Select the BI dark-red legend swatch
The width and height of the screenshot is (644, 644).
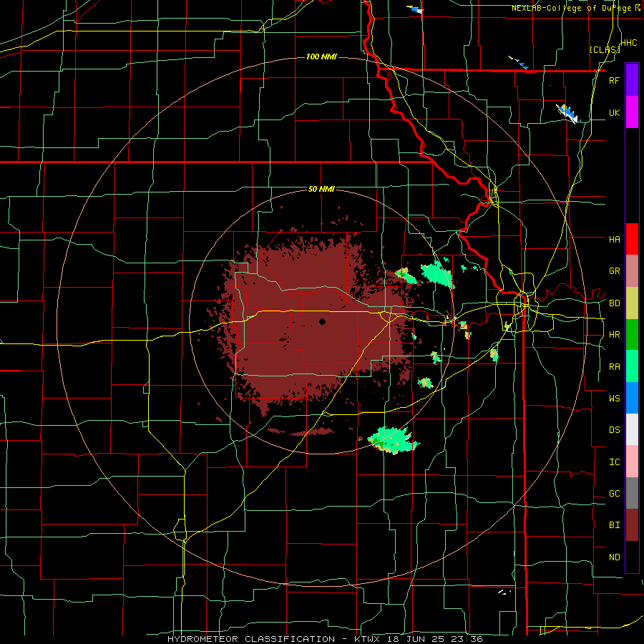(632, 525)
